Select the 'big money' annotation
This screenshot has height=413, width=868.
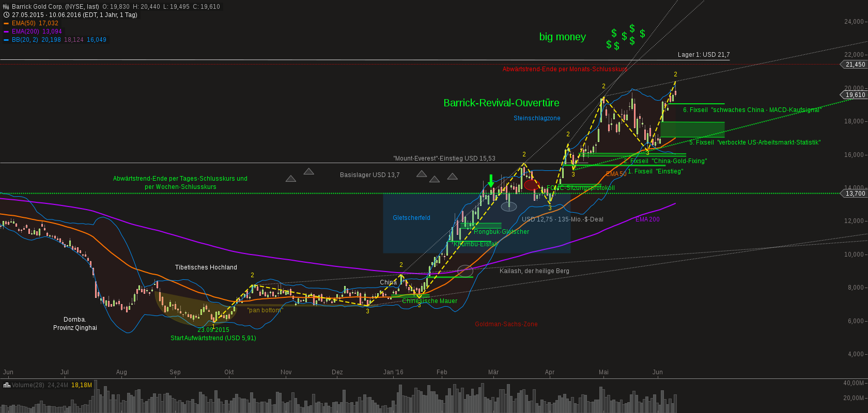[x=563, y=37]
